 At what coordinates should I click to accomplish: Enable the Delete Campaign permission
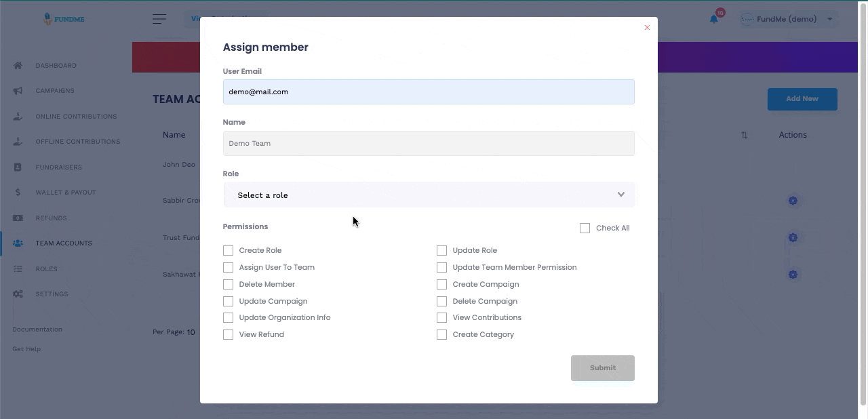[441, 301]
